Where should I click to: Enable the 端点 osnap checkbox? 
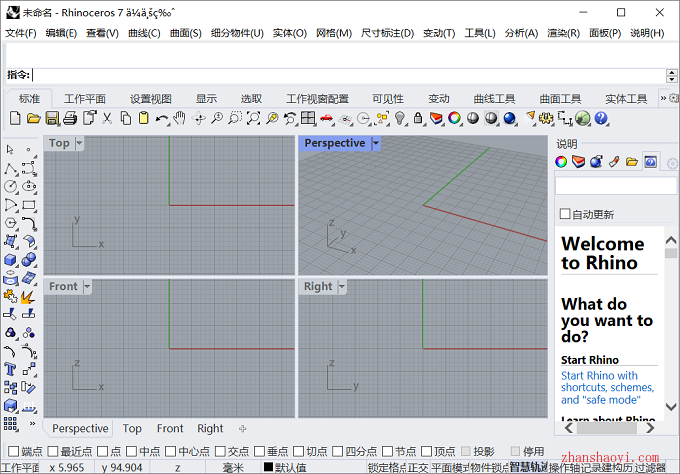13,451
